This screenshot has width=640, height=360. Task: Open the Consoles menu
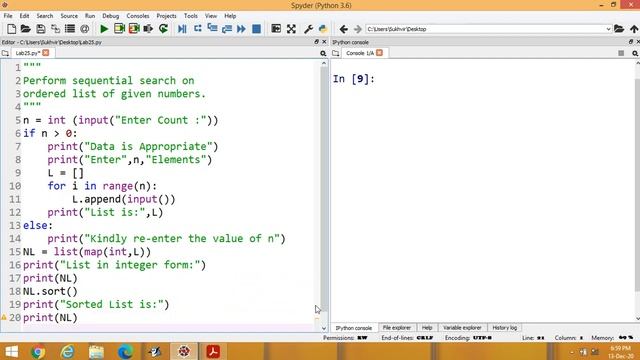(x=138, y=16)
